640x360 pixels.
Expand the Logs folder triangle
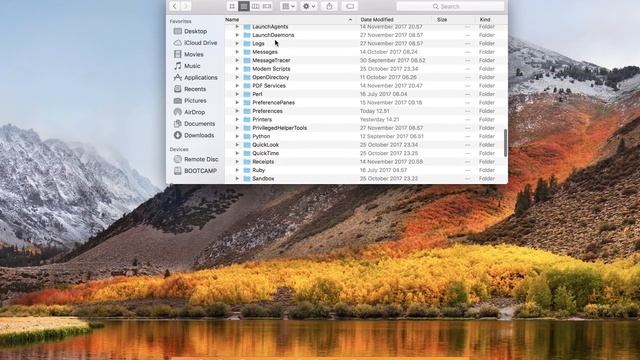[x=237, y=43]
